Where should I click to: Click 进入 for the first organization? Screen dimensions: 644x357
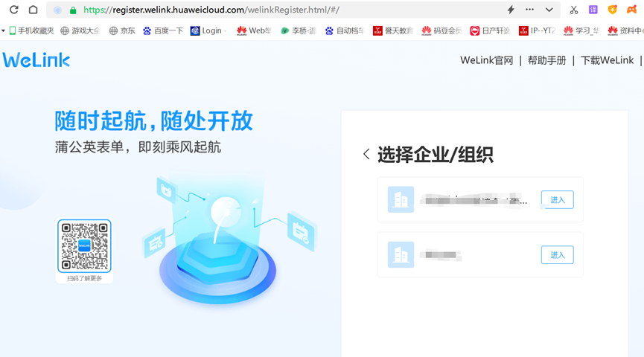(557, 200)
